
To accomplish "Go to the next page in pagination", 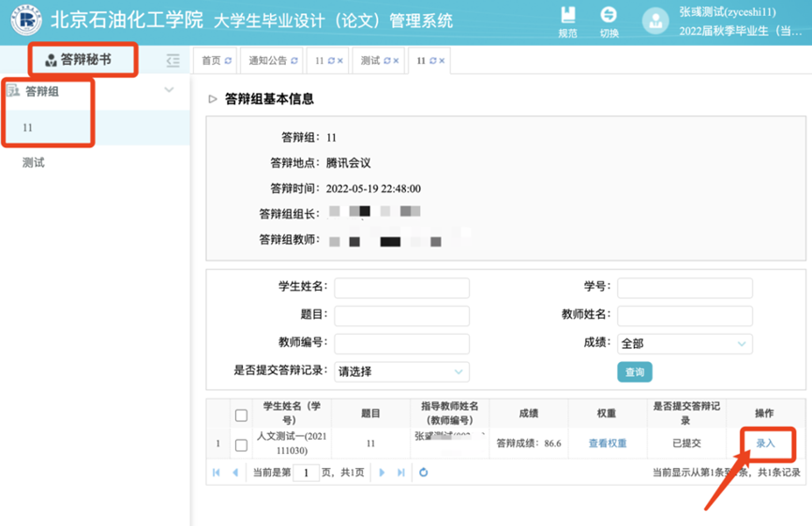I will [382, 473].
